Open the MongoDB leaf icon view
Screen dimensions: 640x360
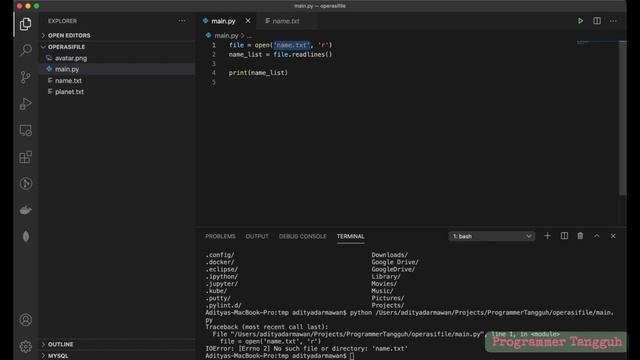point(26,236)
